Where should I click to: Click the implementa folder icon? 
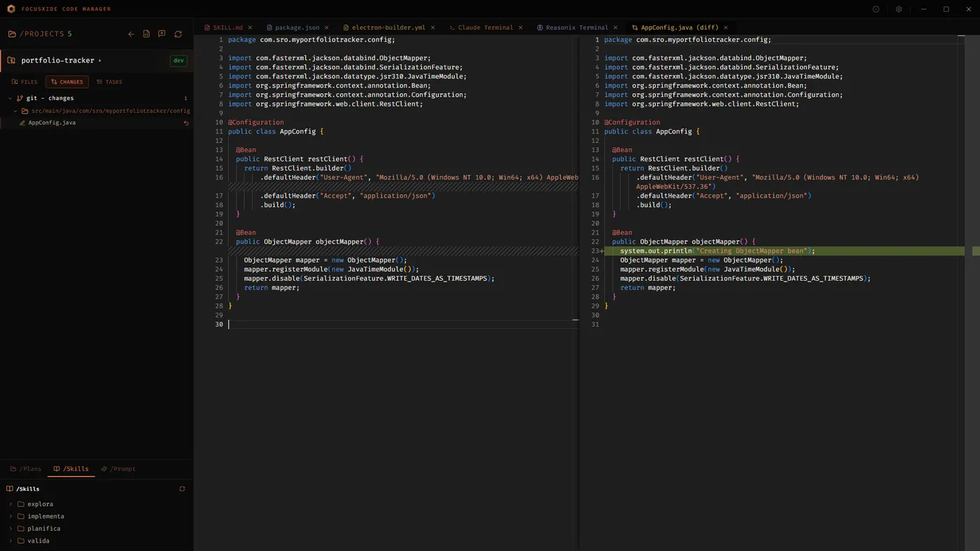[21, 516]
